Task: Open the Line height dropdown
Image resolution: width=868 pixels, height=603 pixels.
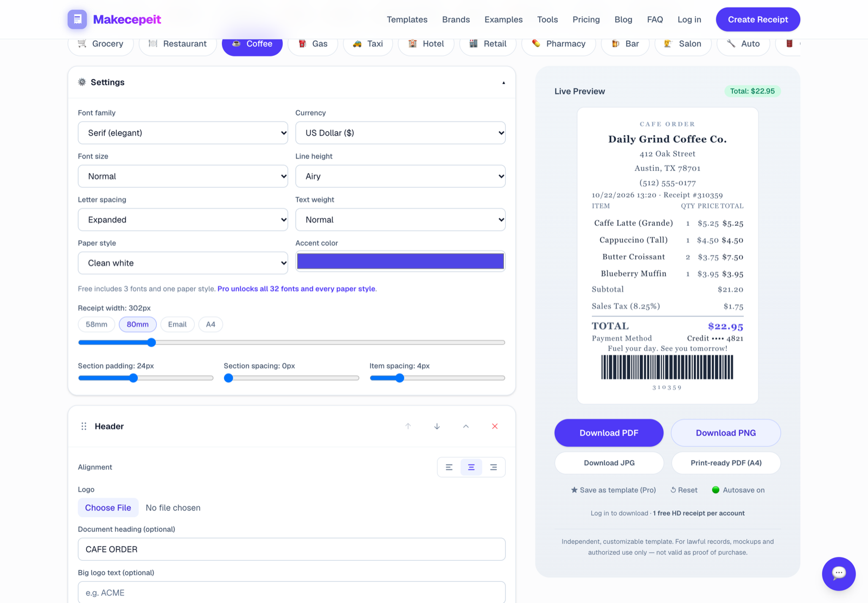Action: point(400,176)
